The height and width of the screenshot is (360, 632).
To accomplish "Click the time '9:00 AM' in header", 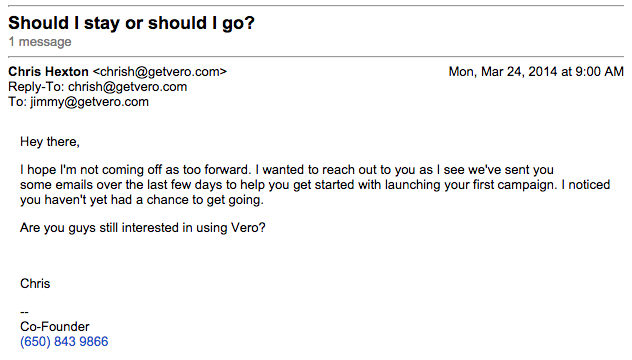I will 599,72.
